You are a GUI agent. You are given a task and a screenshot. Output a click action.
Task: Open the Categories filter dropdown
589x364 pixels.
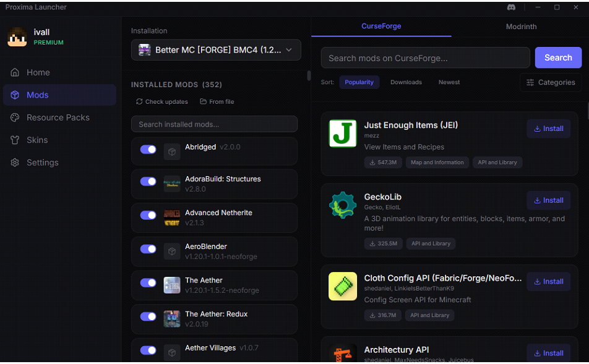[x=551, y=82]
